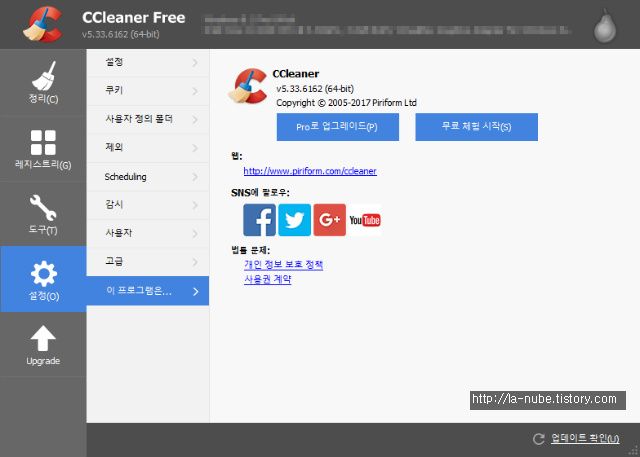
Task: Click the pear icon in the header
Action: click(x=605, y=26)
